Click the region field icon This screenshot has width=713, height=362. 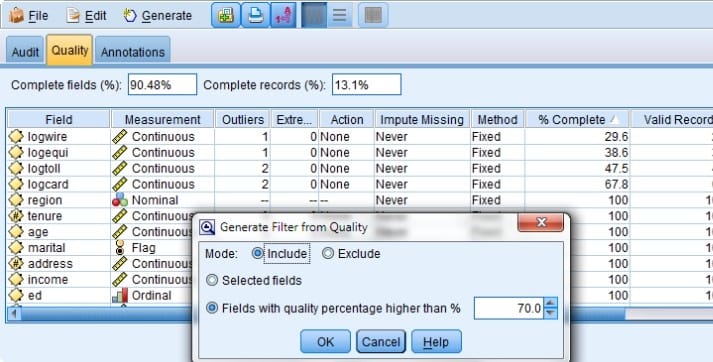(16, 200)
